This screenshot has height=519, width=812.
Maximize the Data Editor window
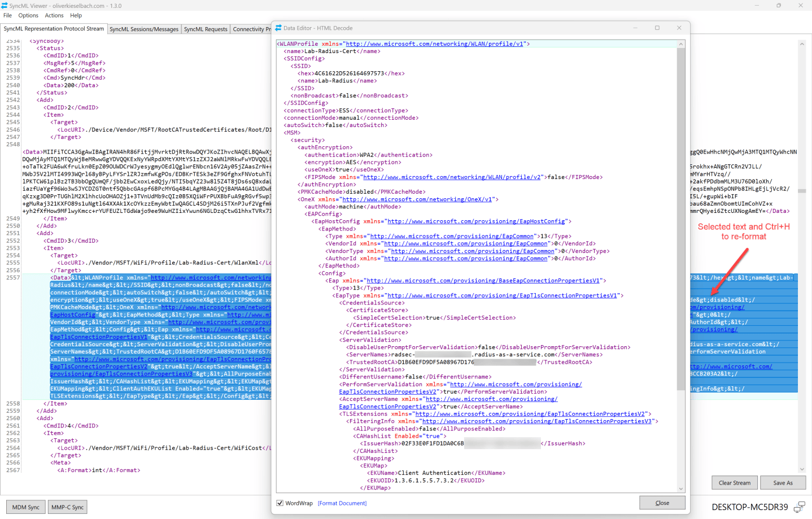(x=657, y=28)
